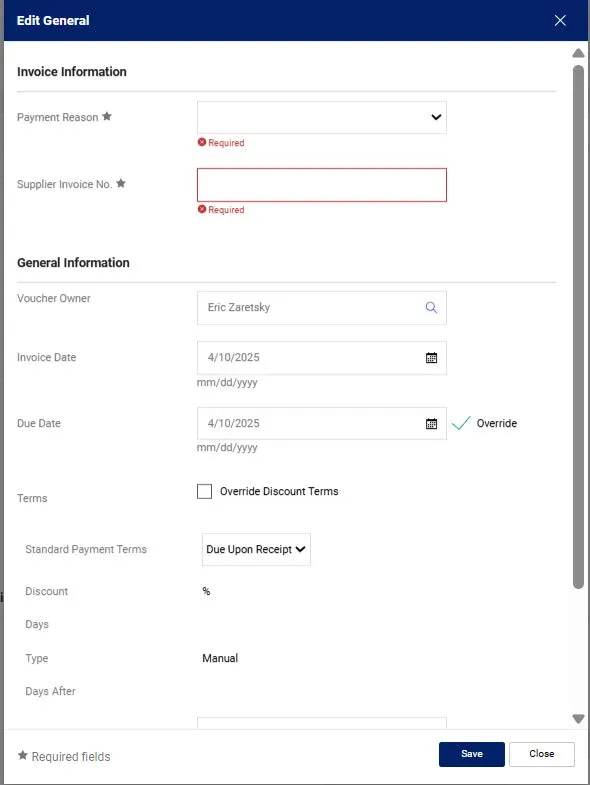Click the vertical scrollbar thumb

(578, 327)
